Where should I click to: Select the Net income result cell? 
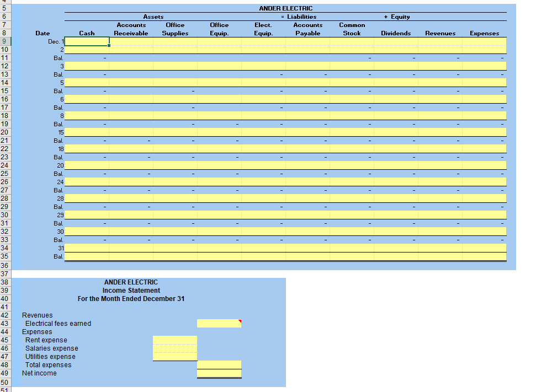click(x=219, y=373)
